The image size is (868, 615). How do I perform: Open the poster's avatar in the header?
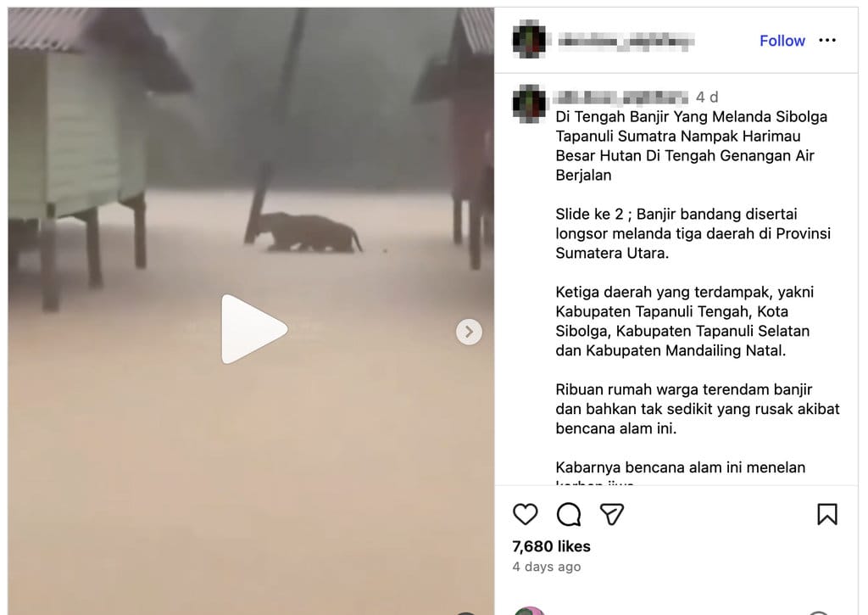click(529, 39)
